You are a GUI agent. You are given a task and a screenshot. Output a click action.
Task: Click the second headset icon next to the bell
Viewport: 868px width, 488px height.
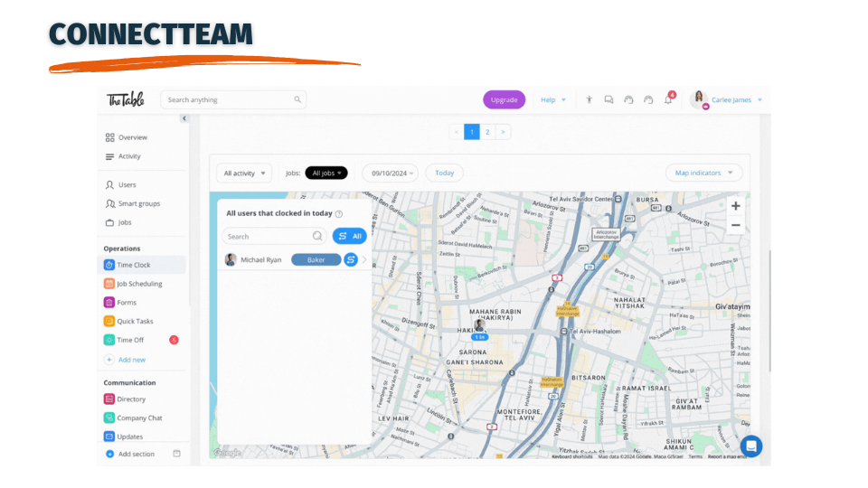[648, 99]
